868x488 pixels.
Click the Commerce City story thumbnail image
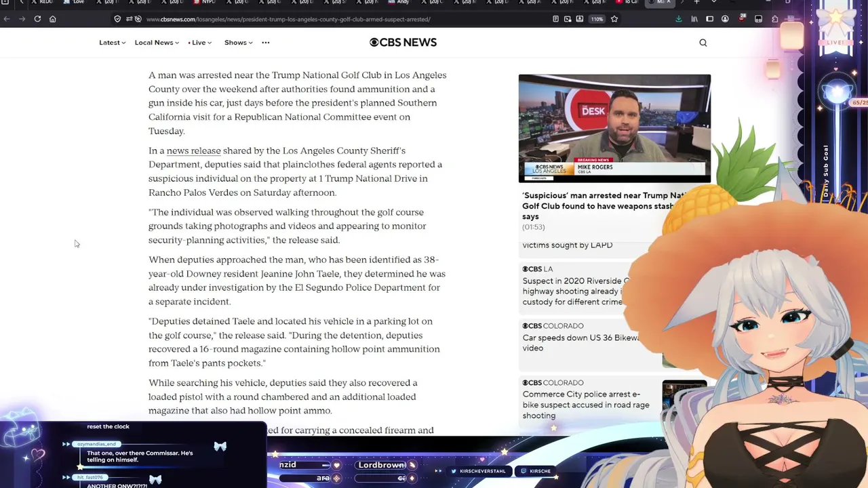coord(684,403)
